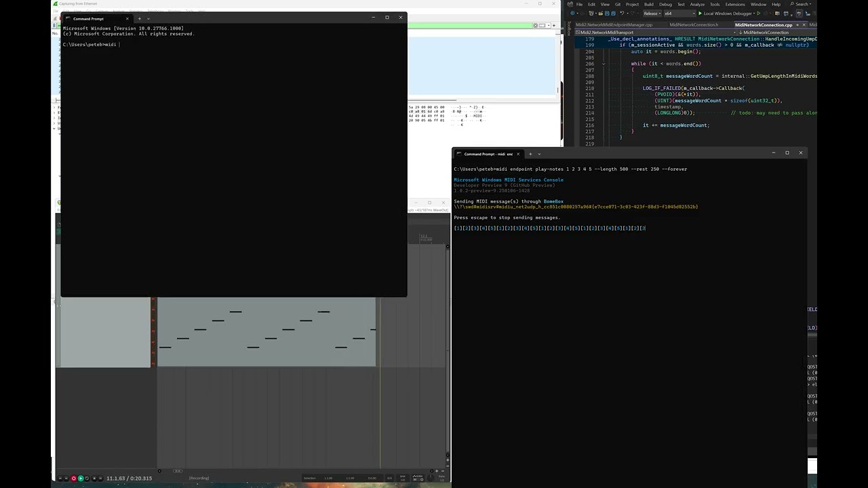Click 'Press escape to stop sending messages' text
The image size is (868, 488).
[x=507, y=218]
